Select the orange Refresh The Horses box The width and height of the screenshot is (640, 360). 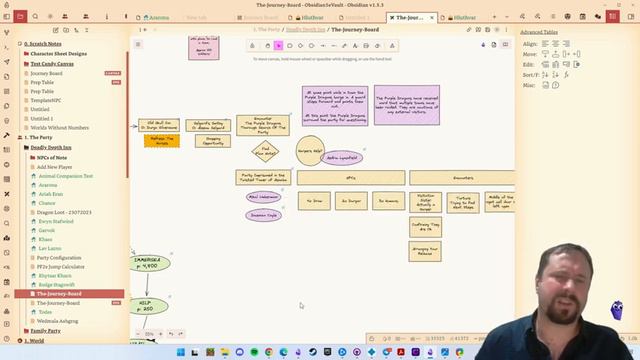tap(162, 141)
